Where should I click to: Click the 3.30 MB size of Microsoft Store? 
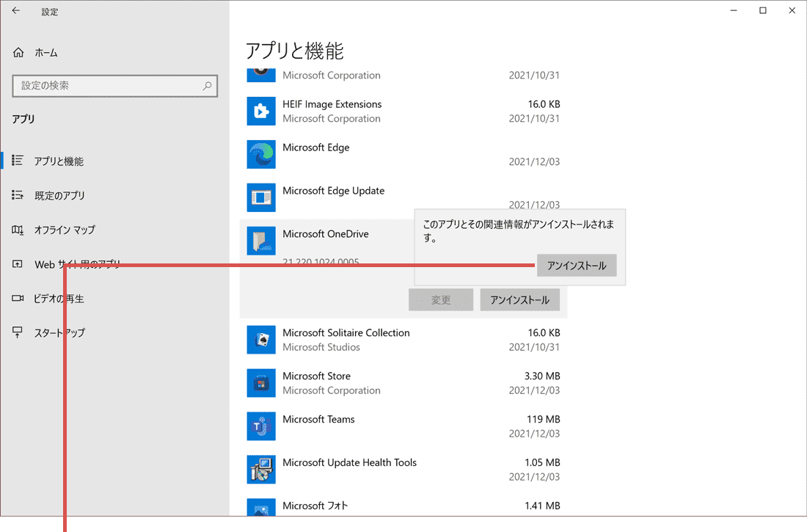[542, 376]
